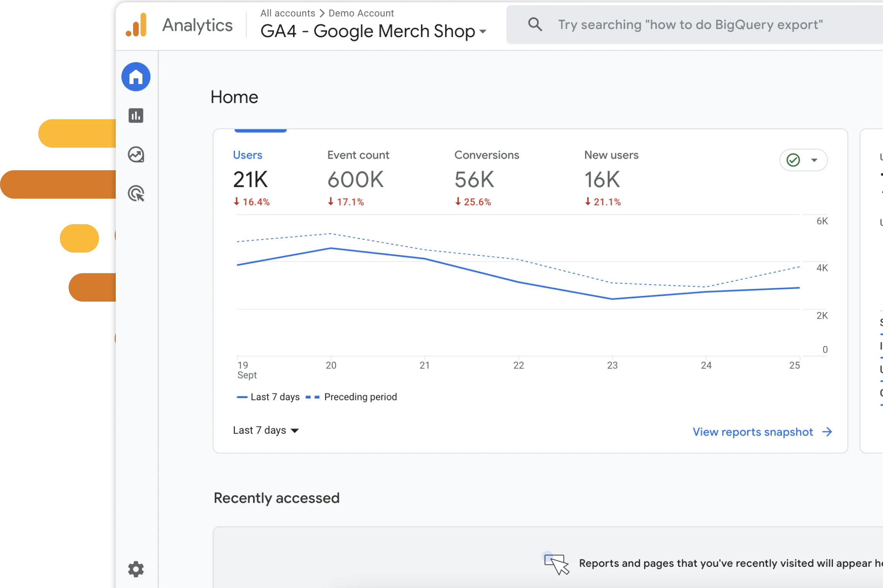The image size is (883, 588).
Task: Open the data quality dropdown arrow
Action: [814, 160]
